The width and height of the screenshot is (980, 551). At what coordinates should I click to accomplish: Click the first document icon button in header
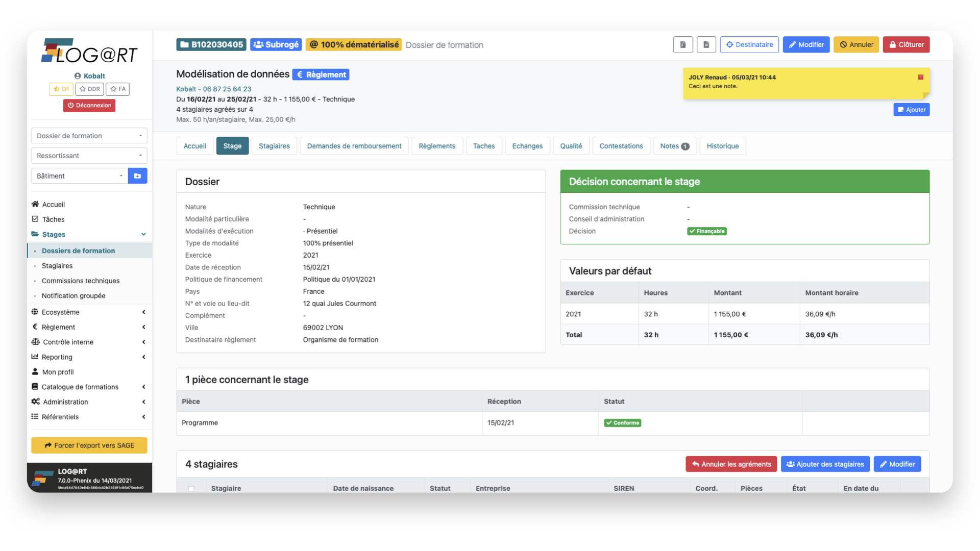682,45
